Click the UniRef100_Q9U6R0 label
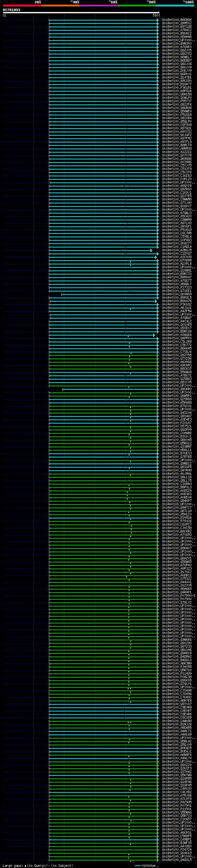This screenshot has height=868, width=197. tap(176, 389)
